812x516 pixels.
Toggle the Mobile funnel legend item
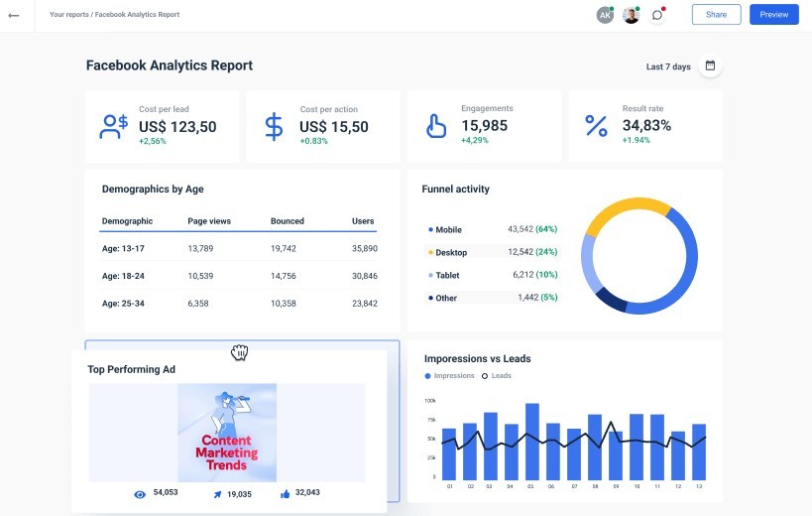coord(447,229)
